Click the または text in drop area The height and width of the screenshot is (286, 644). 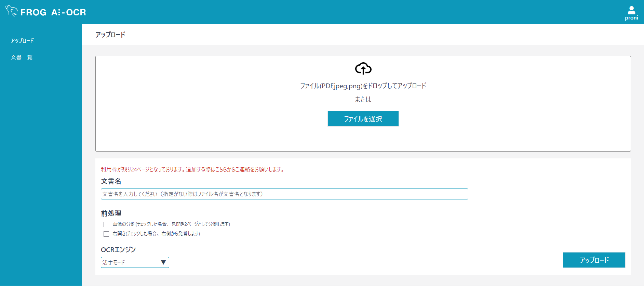363,100
